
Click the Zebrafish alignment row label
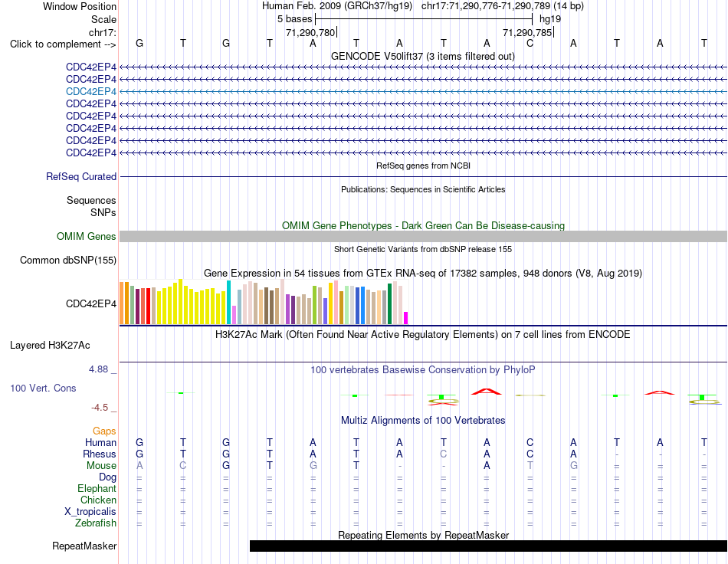click(x=96, y=523)
